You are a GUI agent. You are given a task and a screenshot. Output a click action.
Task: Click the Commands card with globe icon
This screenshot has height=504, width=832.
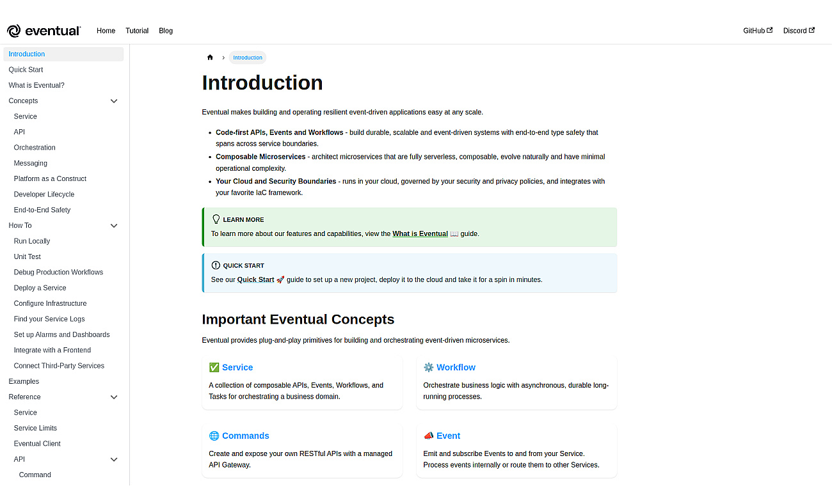coord(302,450)
